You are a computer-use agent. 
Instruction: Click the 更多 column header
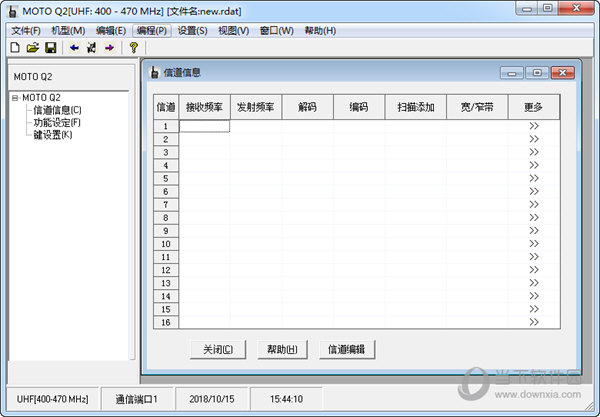coord(534,107)
